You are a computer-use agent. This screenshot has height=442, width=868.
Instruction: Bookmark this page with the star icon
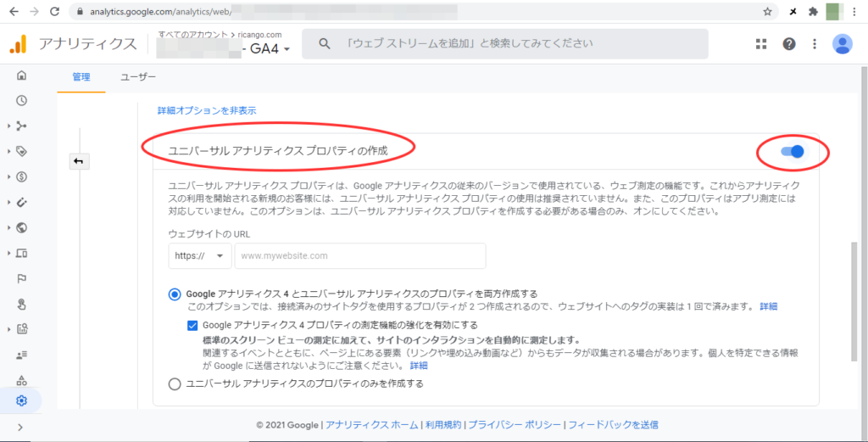tap(767, 11)
